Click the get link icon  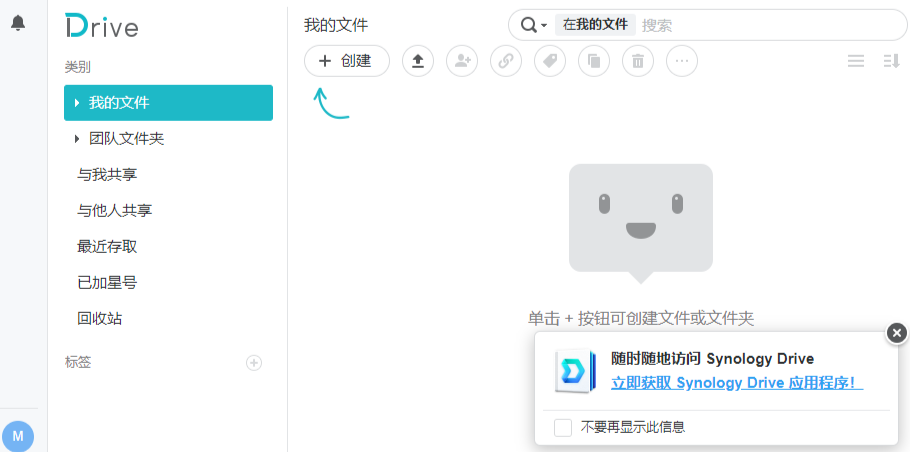coord(506,61)
